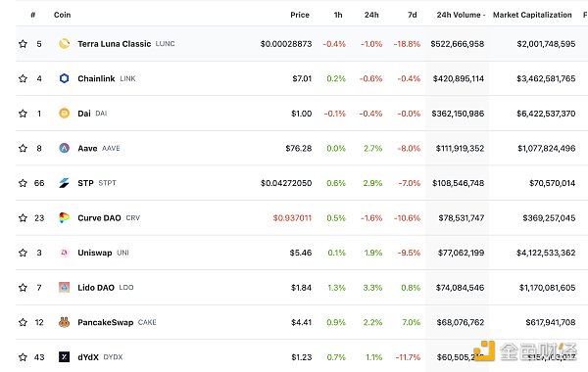
Task: Sort by the Price column header
Action: point(300,15)
